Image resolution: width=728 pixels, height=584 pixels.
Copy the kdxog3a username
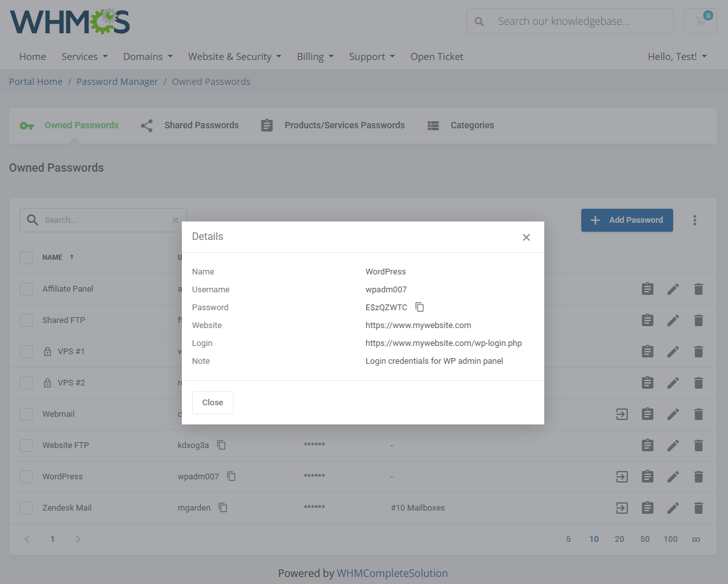pyautogui.click(x=221, y=445)
